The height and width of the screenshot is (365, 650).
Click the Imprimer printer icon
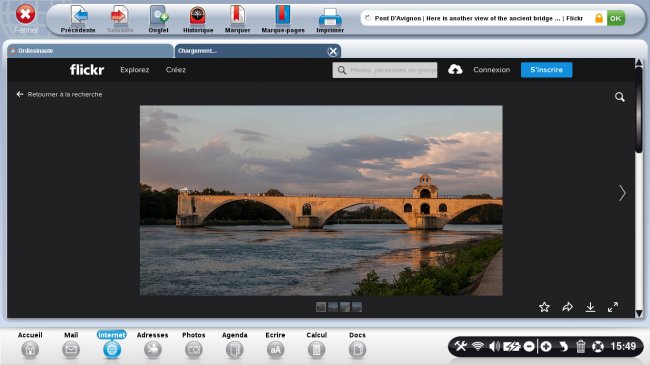[330, 17]
